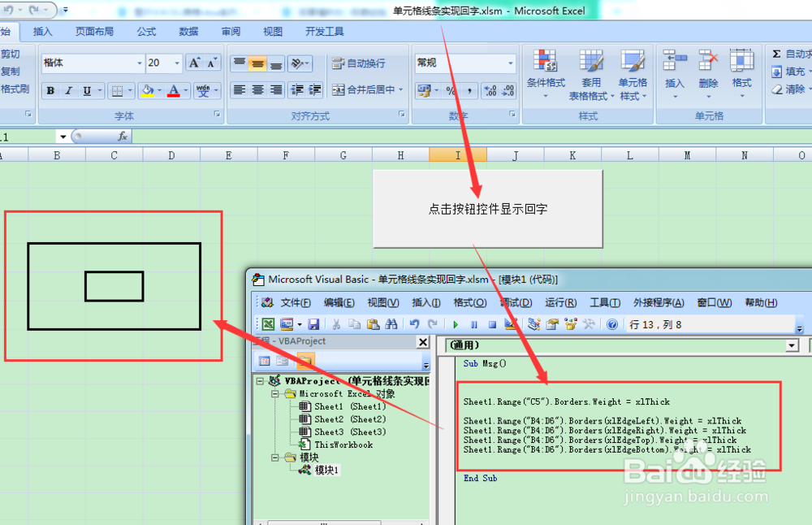Viewport: 812px width, 525px height.
Task: Open the font color dropdown arrow
Action: coord(186,91)
